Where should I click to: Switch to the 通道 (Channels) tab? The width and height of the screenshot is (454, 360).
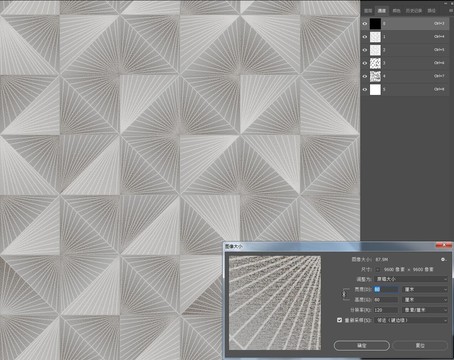(x=382, y=11)
